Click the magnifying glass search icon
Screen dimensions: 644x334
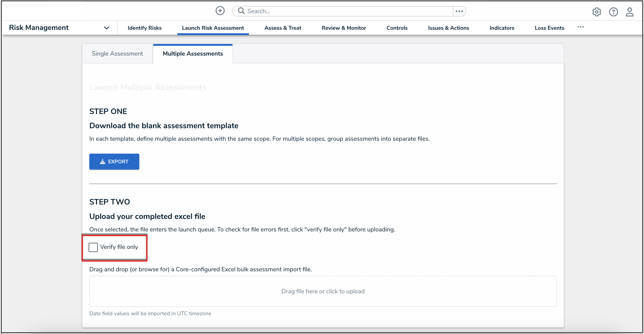[241, 11]
